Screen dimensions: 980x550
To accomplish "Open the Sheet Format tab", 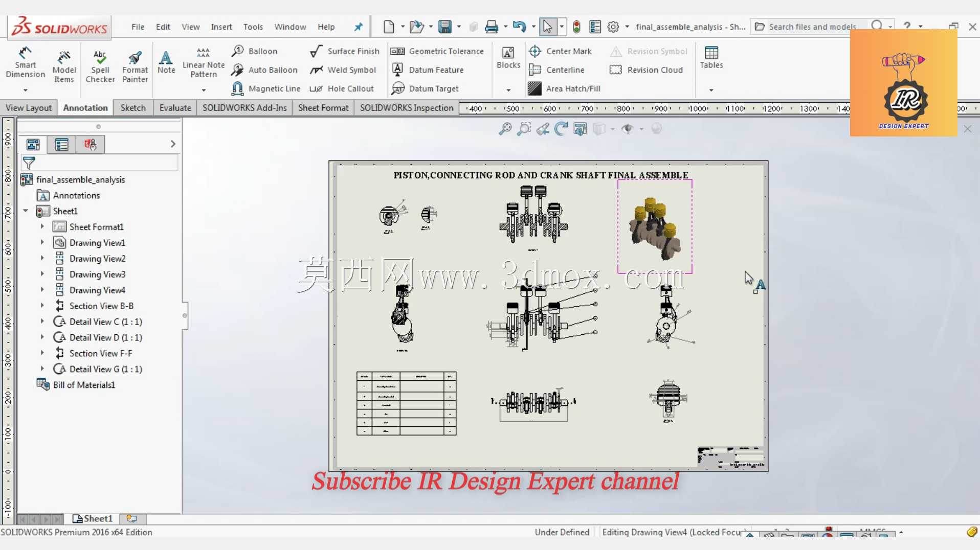I will click(323, 108).
